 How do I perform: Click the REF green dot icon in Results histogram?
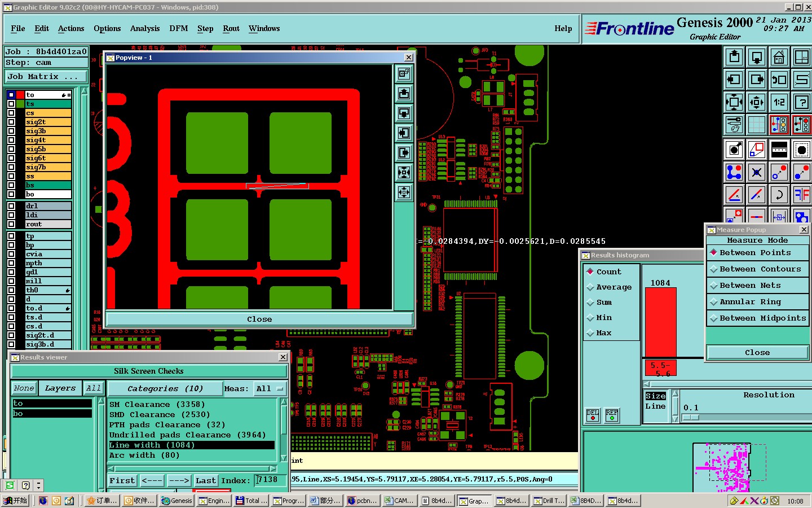(612, 415)
